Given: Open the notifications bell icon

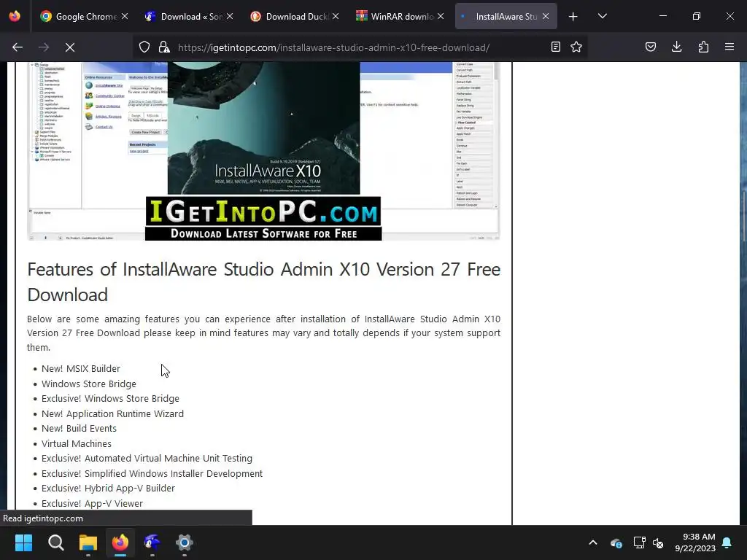Looking at the screenshot, I should (x=727, y=542).
